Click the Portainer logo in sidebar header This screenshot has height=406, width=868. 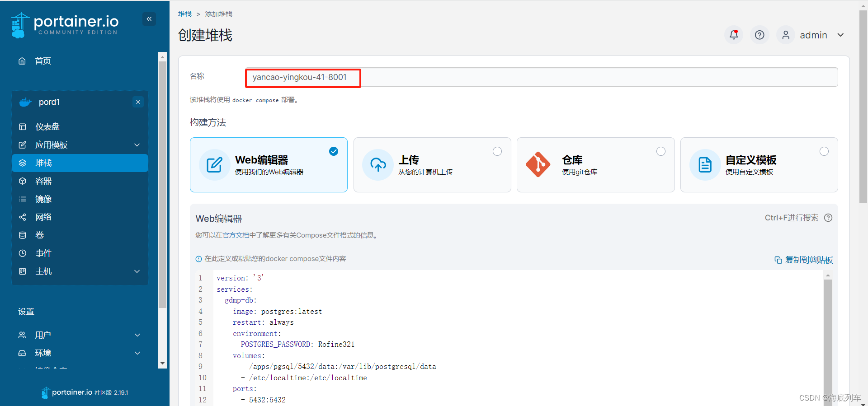[x=65, y=25]
